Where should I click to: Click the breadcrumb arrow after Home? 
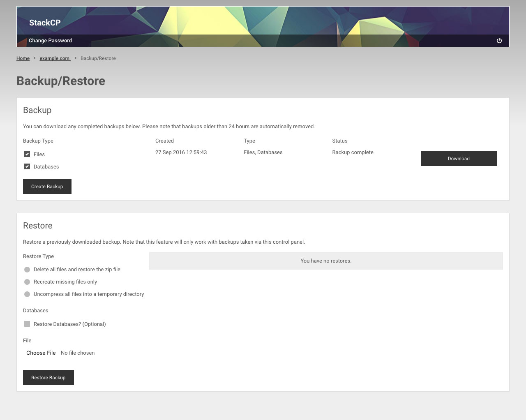pos(34,58)
